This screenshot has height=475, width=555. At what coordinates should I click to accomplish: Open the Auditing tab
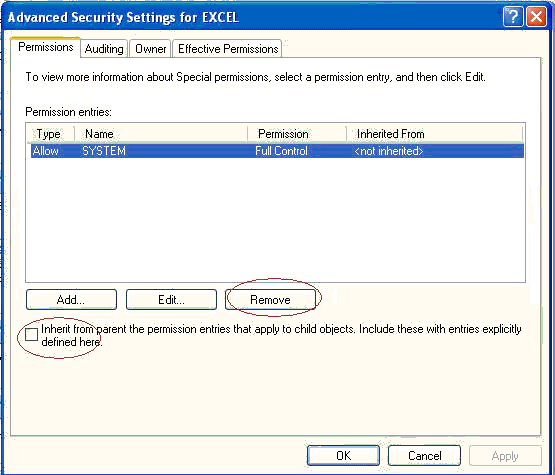click(x=104, y=49)
